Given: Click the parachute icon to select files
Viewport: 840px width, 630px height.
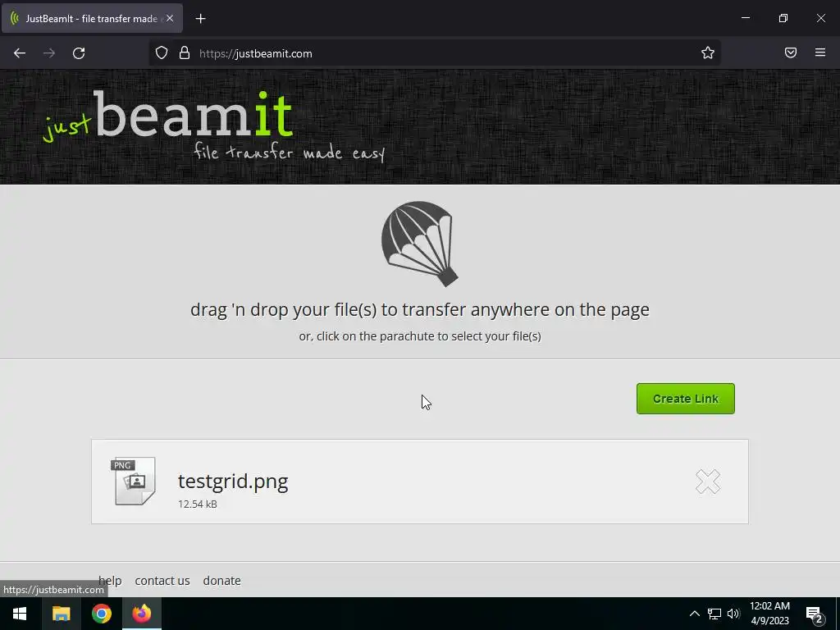Looking at the screenshot, I should (419, 244).
